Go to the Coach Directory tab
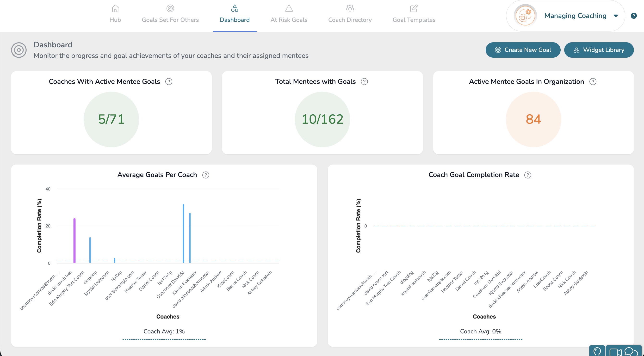This screenshot has height=356, width=644. (350, 14)
